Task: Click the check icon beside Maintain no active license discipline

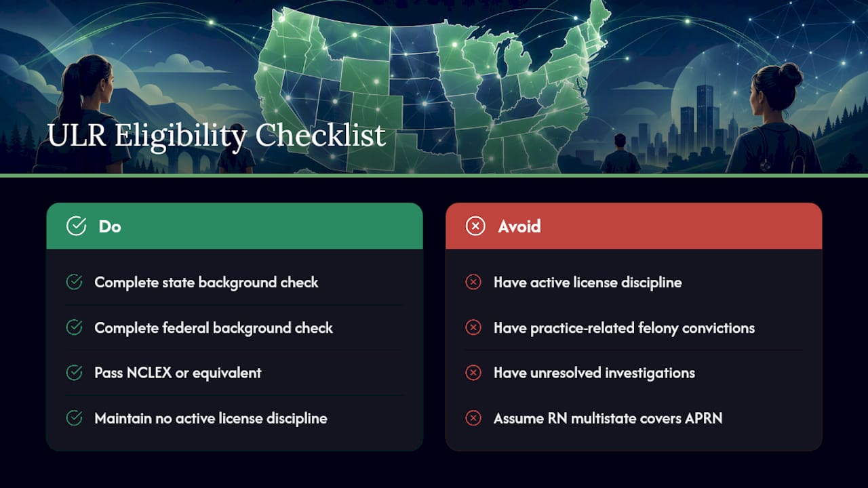Action: click(74, 418)
